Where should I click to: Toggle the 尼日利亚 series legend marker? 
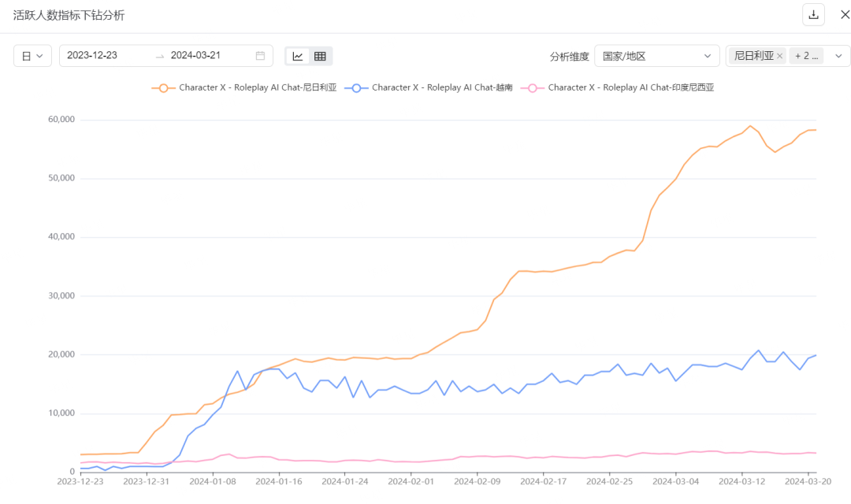point(164,88)
